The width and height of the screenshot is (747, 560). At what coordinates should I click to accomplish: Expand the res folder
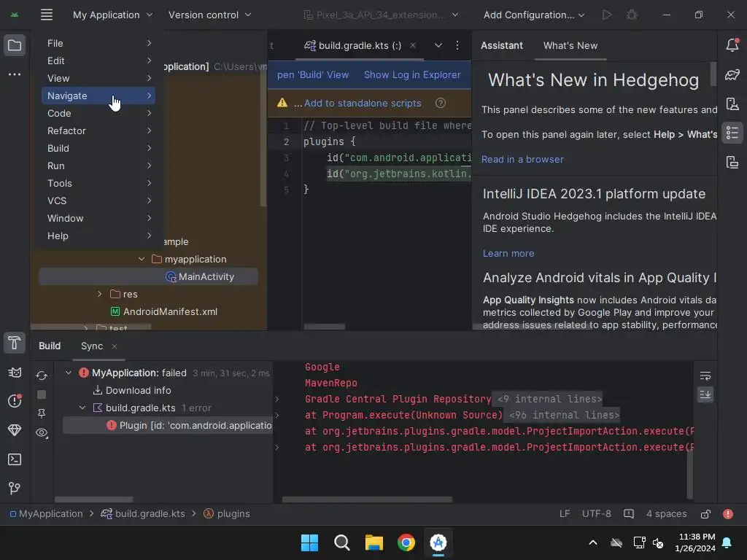(99, 294)
